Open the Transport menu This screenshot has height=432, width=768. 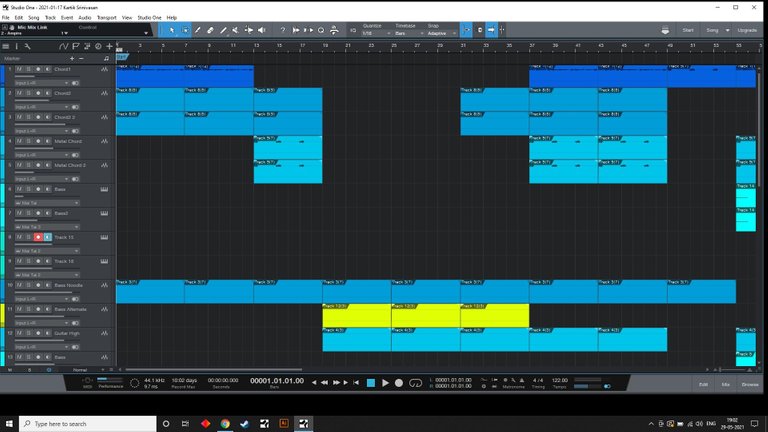[106, 17]
